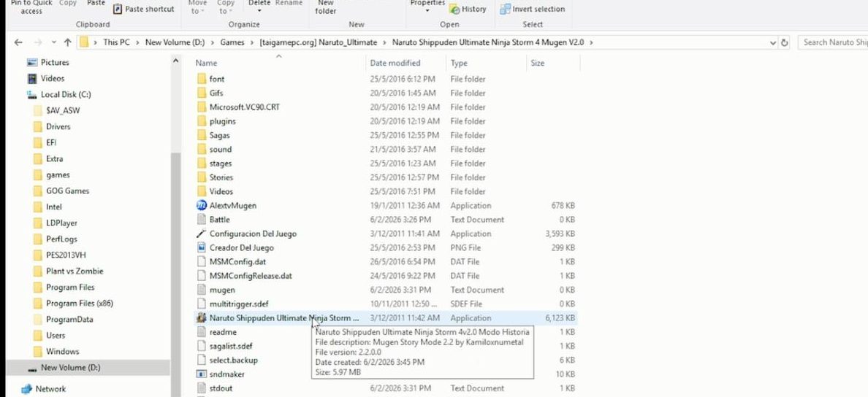Open the stages folder icon
Viewport: 868px width, 397px height.
(x=202, y=163)
